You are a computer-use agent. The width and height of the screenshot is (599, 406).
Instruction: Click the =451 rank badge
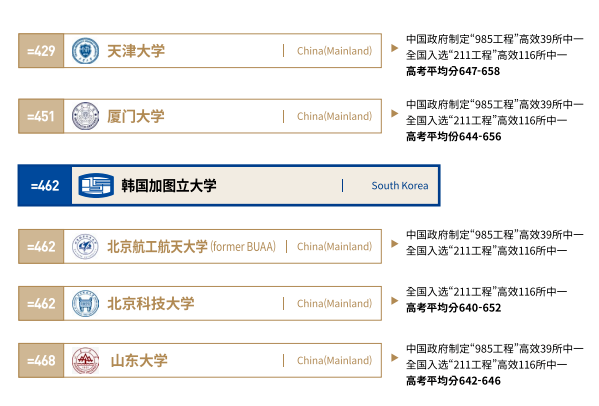coord(41,116)
